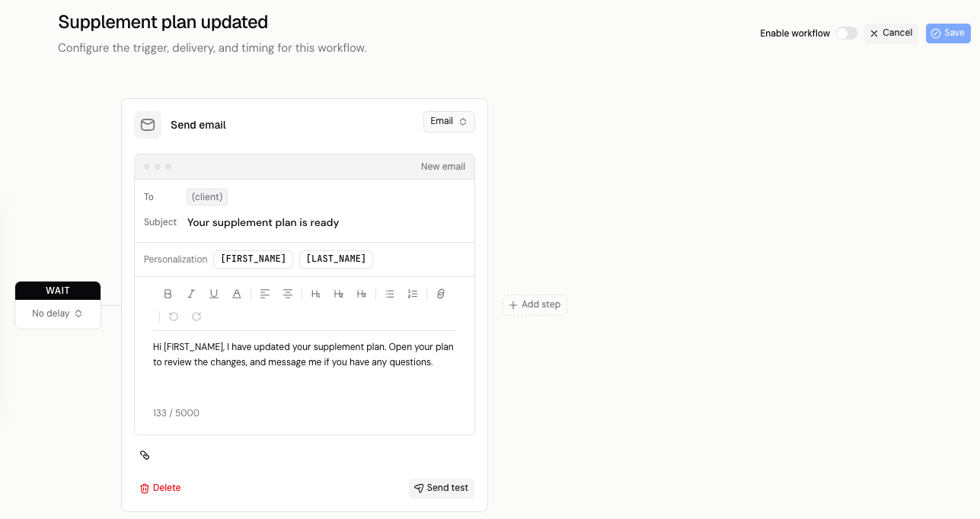
Task: Click the WAIT step header
Action: point(58,291)
